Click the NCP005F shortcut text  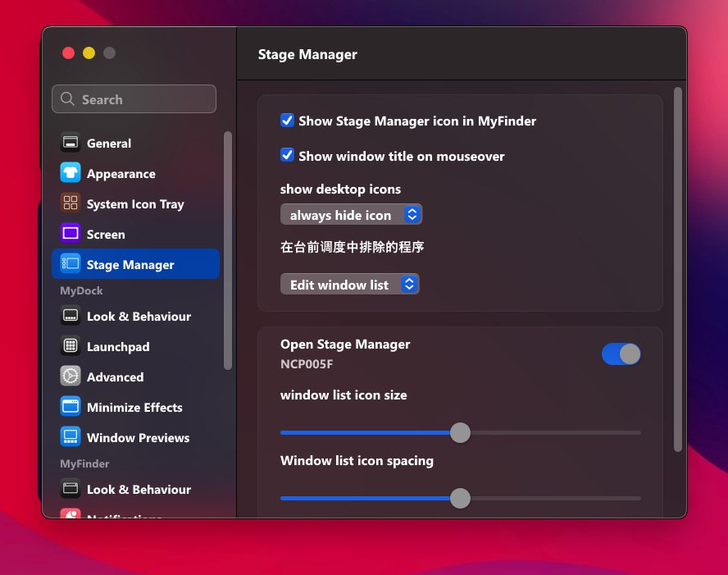[x=307, y=363]
